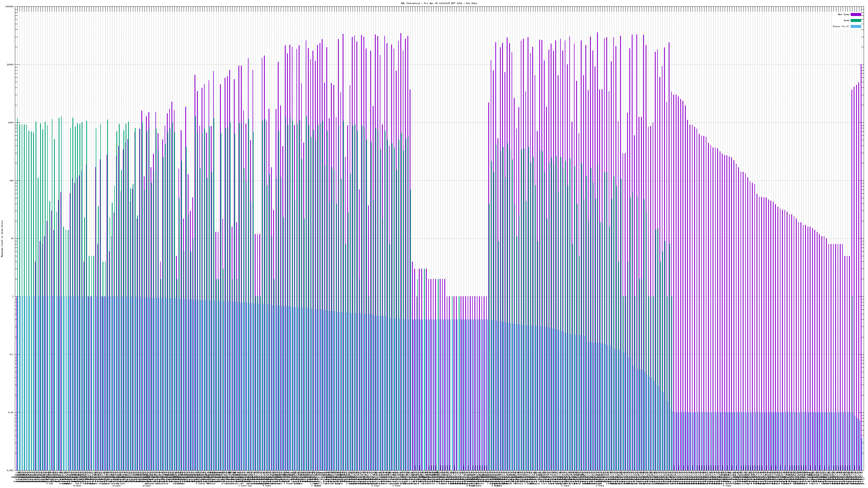Click the 0.001 y-axis tick label

pos(11,470)
